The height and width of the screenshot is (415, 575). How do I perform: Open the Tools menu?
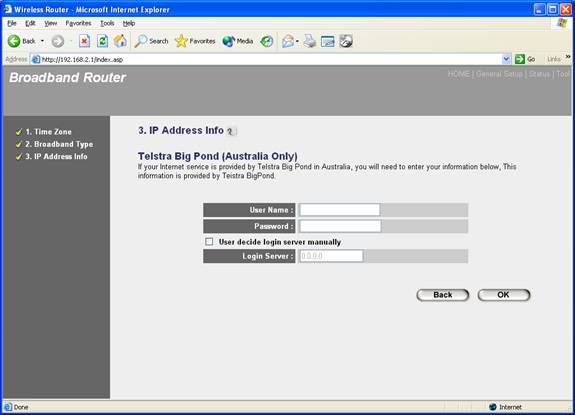107,23
